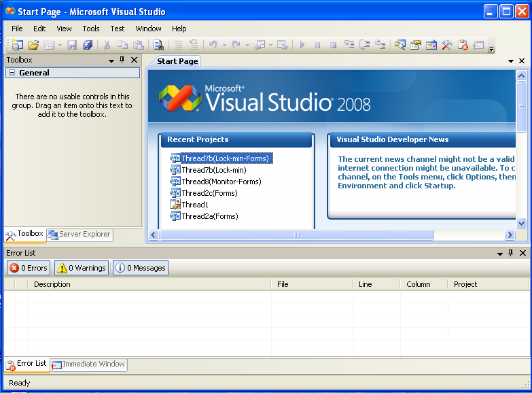Click the Undo arrow icon
This screenshot has width=532, height=393.
(213, 45)
